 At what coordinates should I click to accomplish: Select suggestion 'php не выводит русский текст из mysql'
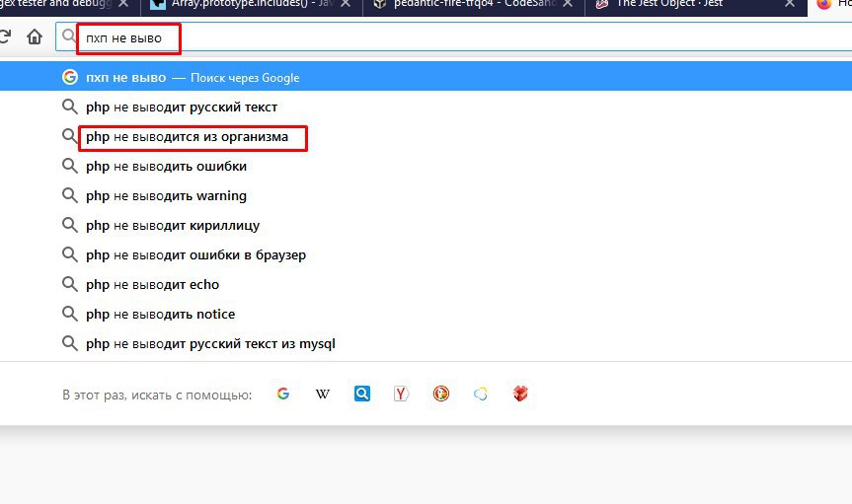(x=426, y=343)
